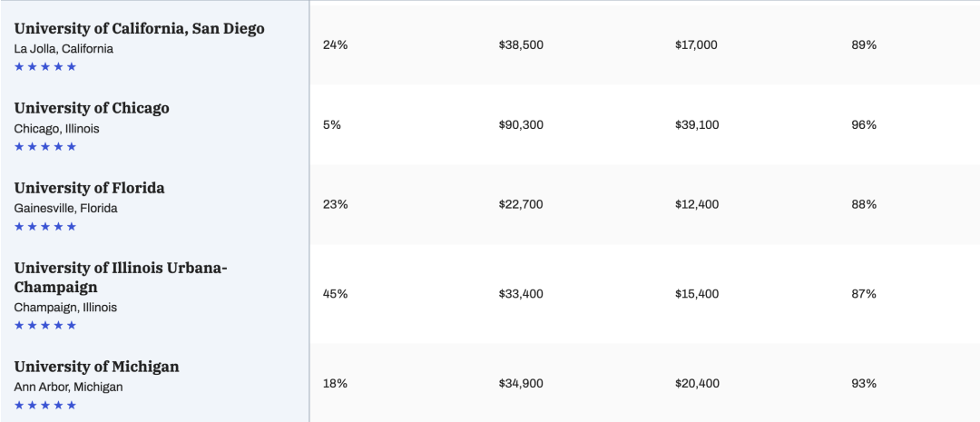Click star rating under Illinois Urbana-Champaign
The width and height of the screenshot is (980, 422).
(x=45, y=326)
